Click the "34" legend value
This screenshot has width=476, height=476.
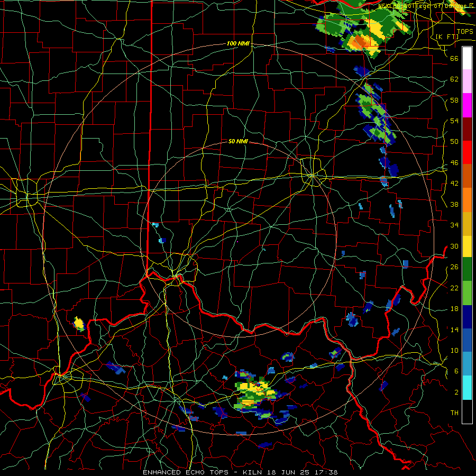454,225
